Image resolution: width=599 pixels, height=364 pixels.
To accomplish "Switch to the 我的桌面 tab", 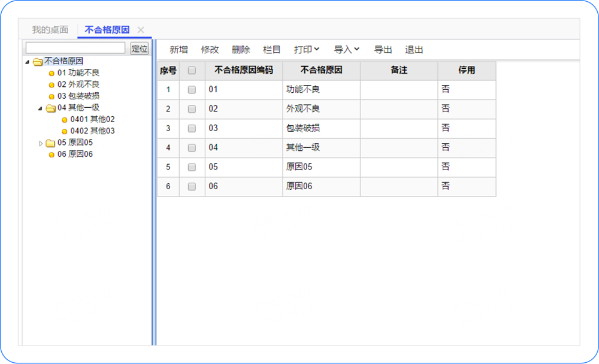I will (x=50, y=30).
